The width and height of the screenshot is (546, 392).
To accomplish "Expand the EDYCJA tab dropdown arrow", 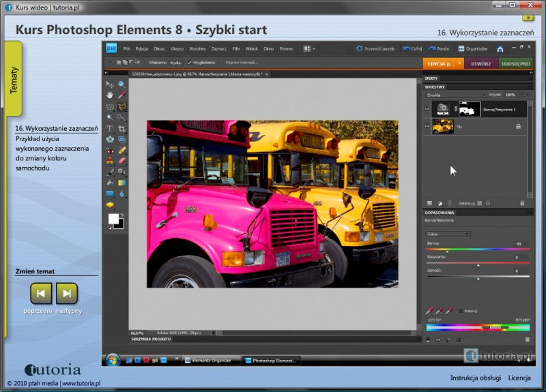I will coord(459,63).
